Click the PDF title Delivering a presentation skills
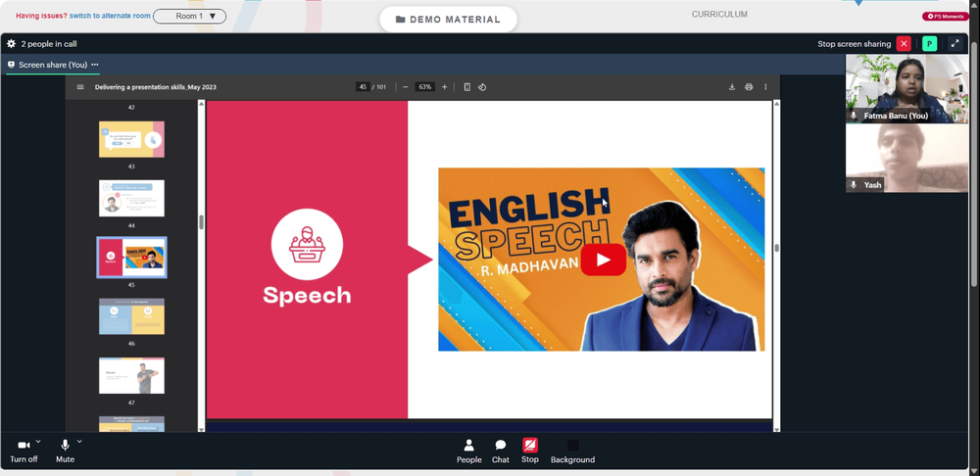The width and height of the screenshot is (980, 476). 156,87
